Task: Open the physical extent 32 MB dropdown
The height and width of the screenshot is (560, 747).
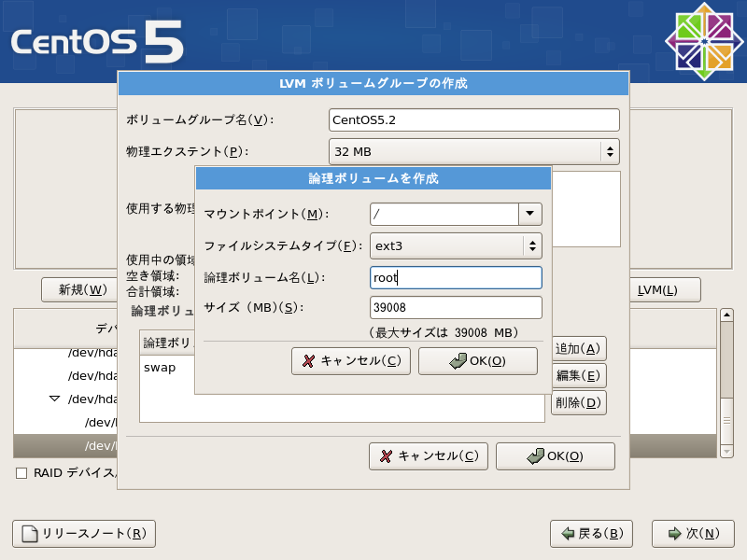Action: pyautogui.click(x=474, y=151)
